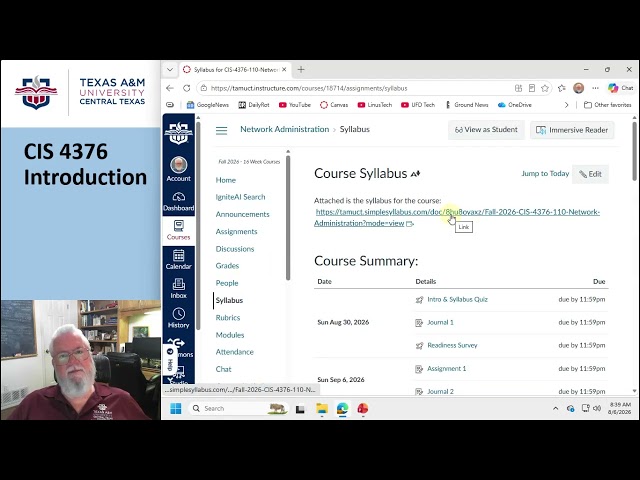Screen dimensions: 640x480
Task: Open Attendance in course menu
Action: pos(234,352)
